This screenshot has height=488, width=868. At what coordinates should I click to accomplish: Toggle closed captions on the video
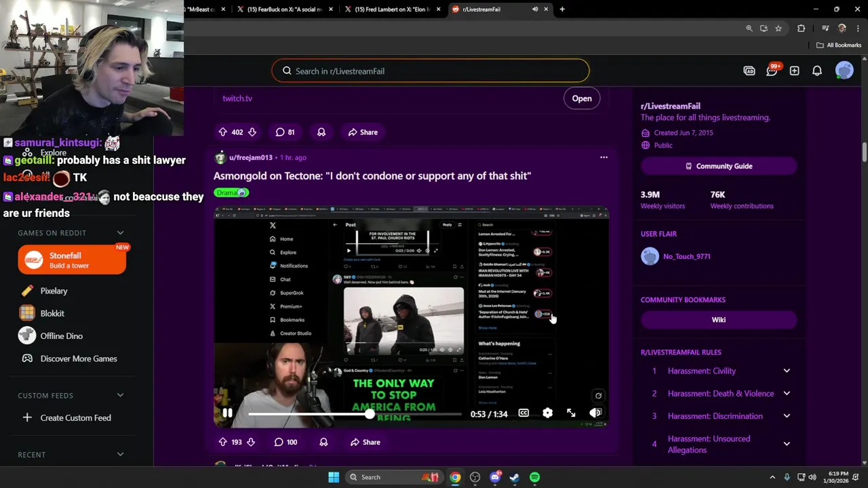point(524,413)
